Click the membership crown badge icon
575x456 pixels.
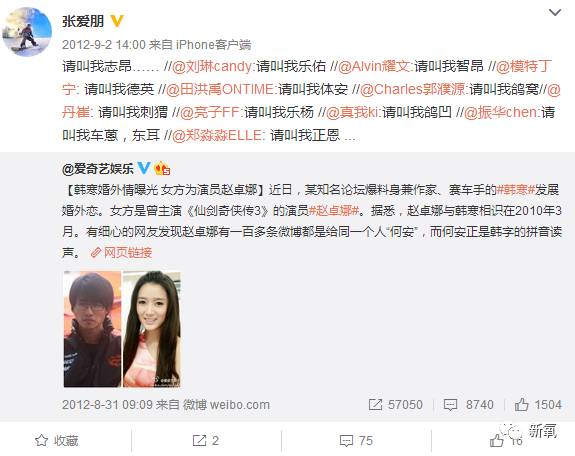point(162,168)
